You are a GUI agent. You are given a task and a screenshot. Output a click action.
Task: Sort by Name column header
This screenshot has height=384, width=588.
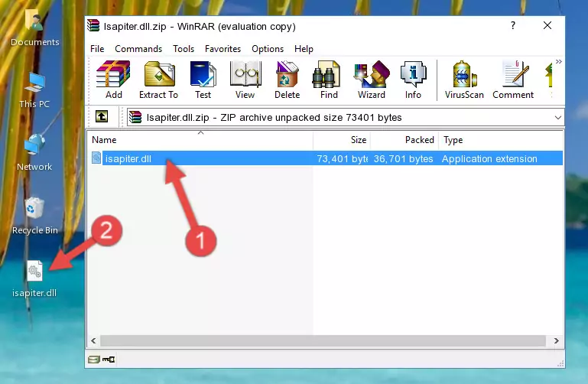pyautogui.click(x=200, y=140)
